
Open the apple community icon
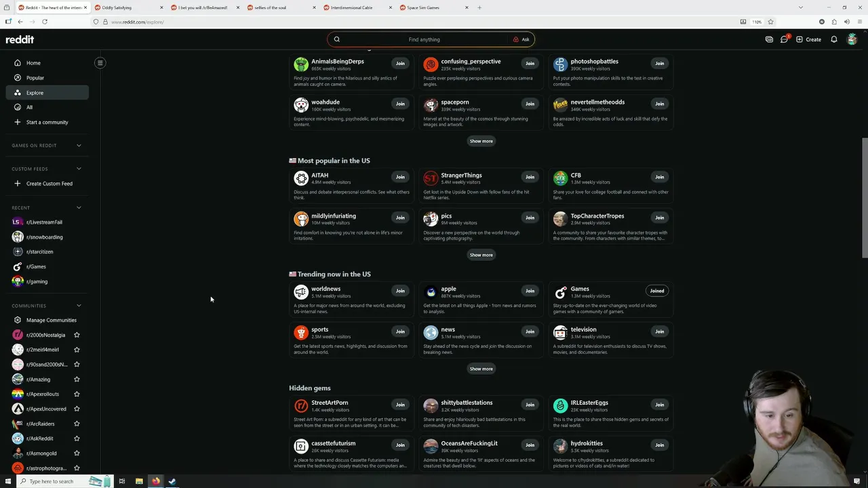tap(431, 292)
